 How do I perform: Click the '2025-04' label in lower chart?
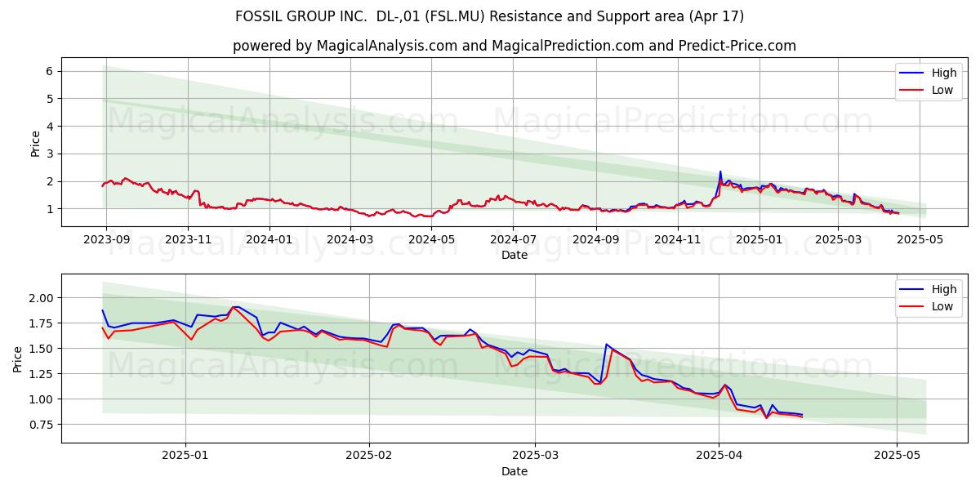tap(719, 456)
